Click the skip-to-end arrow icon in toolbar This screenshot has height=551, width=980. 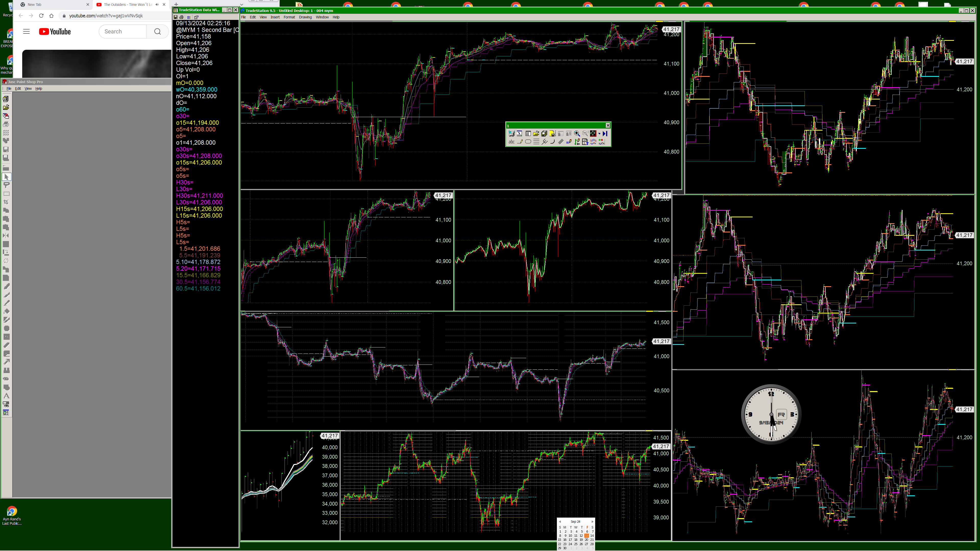click(605, 133)
